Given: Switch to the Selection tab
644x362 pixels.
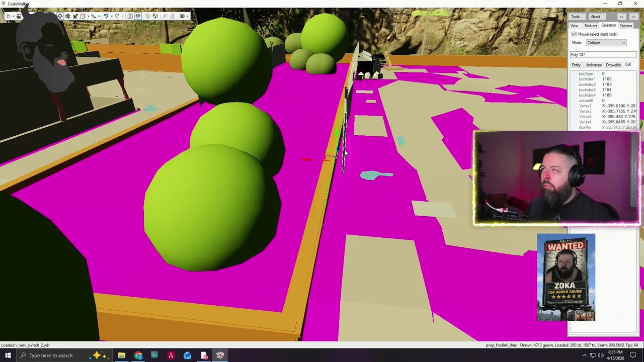Looking at the screenshot, I should click(x=608, y=26).
